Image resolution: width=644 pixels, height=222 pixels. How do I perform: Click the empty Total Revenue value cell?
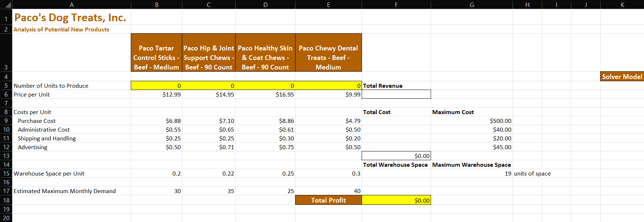point(396,94)
